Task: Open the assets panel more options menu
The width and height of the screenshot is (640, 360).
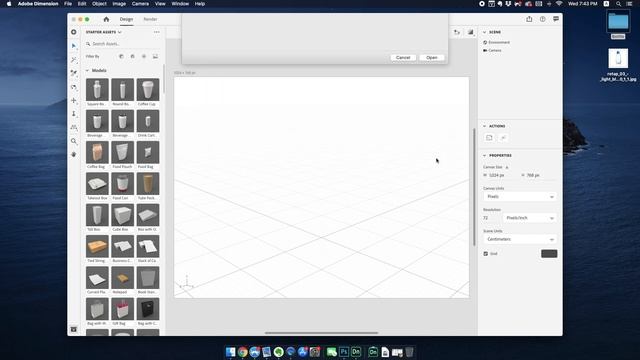Action: pos(157,32)
